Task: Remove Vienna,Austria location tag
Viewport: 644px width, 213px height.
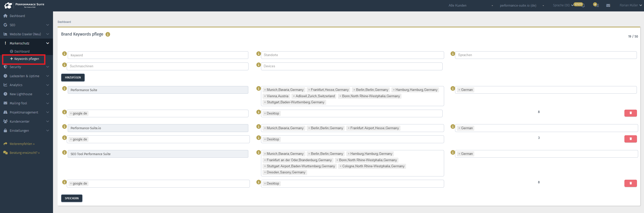Action: 265,96
